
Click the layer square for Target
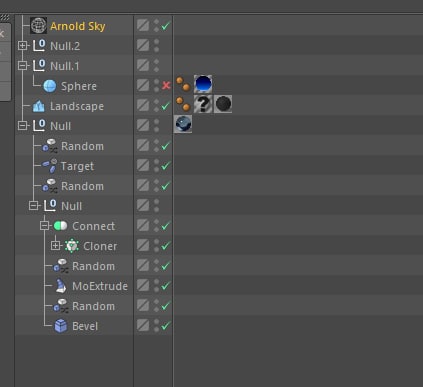143,165
